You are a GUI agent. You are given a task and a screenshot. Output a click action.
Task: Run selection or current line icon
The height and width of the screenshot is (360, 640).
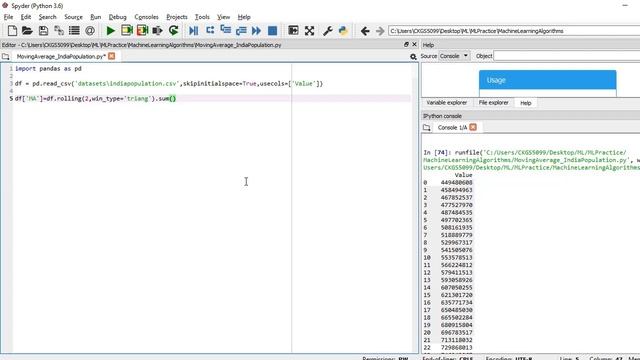coord(158,31)
